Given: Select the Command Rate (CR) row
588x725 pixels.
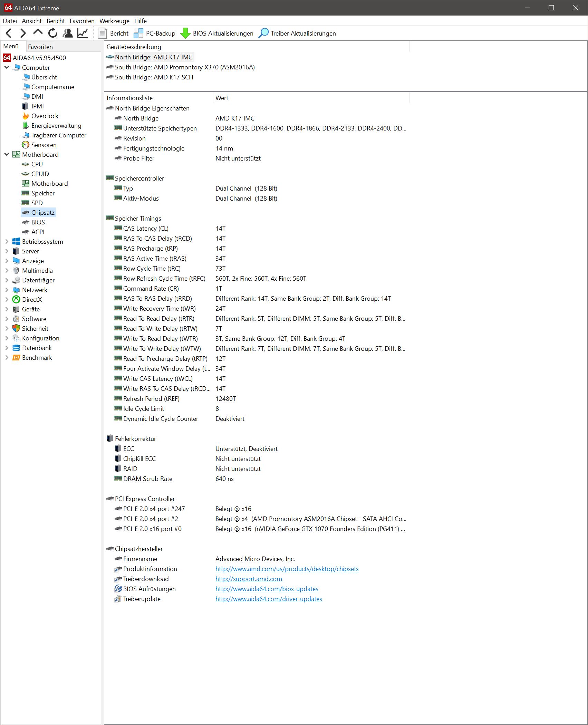Looking at the screenshot, I should click(x=257, y=288).
